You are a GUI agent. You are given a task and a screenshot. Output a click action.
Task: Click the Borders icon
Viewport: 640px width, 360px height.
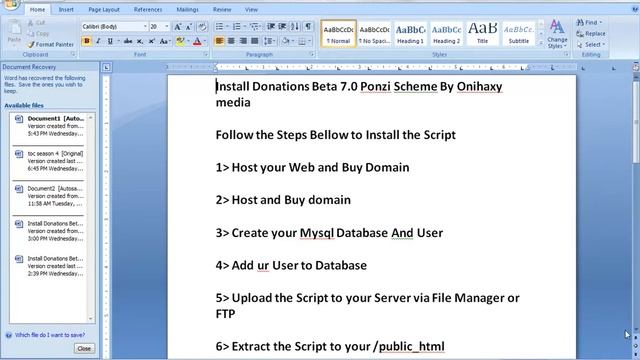pyautogui.click(x=302, y=41)
